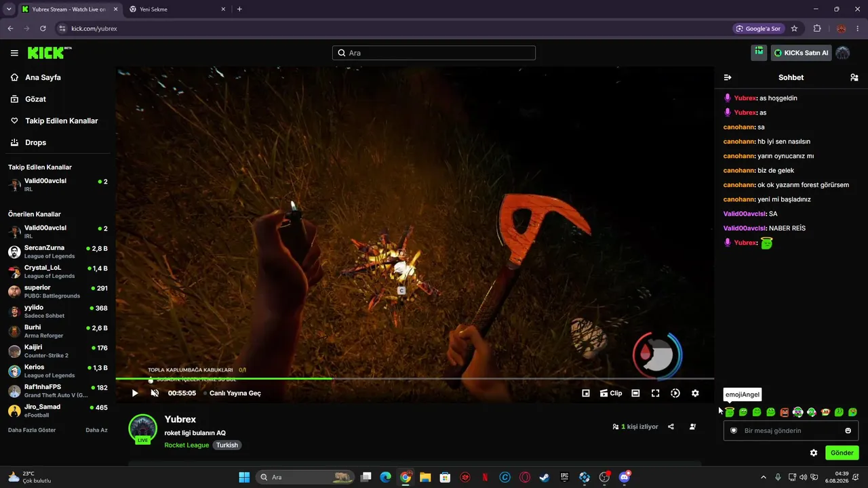This screenshot has width=868, height=488.
Task: Open Google'a Sor in address bar
Action: click(x=758, y=28)
